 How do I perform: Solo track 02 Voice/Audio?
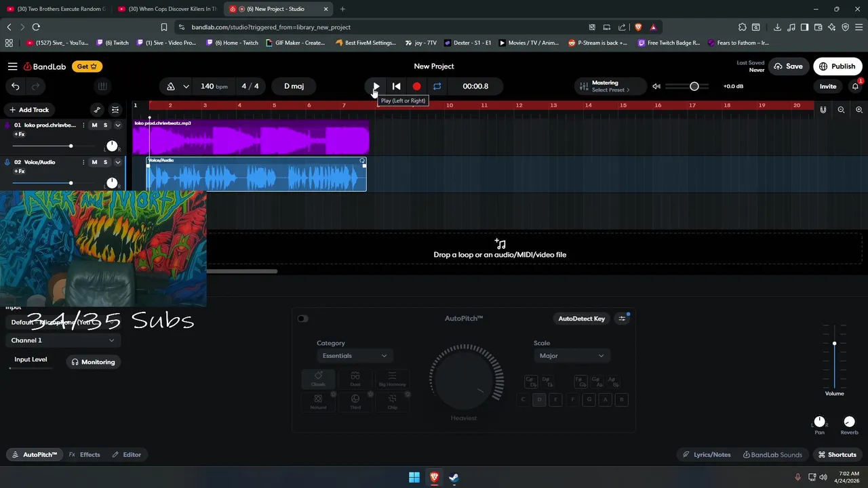tap(105, 162)
